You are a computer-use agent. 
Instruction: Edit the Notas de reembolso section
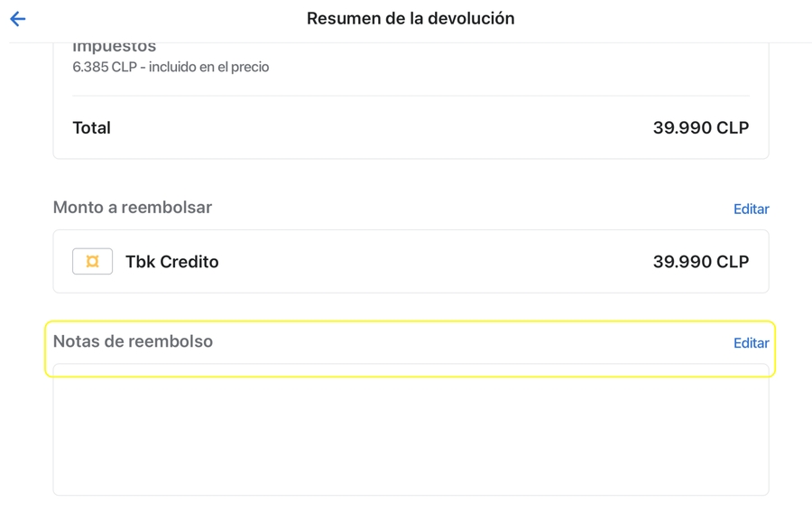[x=751, y=343]
